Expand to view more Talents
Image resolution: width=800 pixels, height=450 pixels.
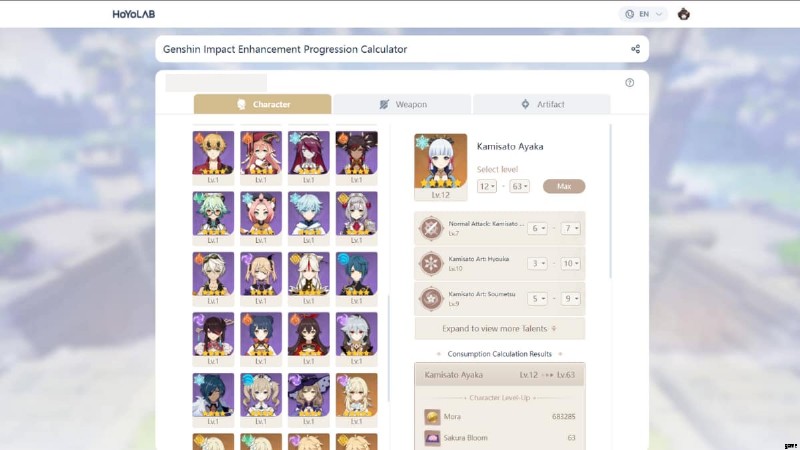(x=499, y=329)
